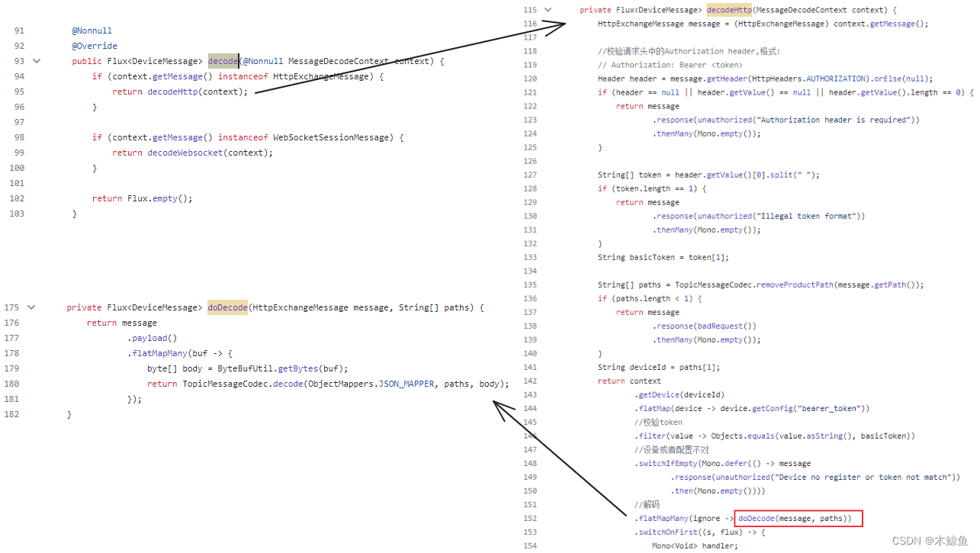Click the decodeHttp(context) call on line 95
980x553 pixels.
(195, 92)
